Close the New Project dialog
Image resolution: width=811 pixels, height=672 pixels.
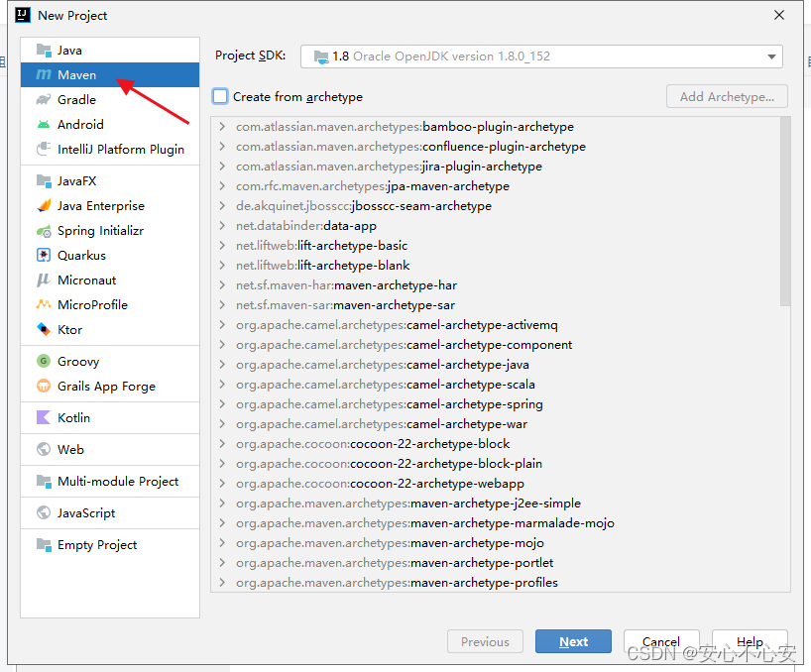tap(779, 16)
